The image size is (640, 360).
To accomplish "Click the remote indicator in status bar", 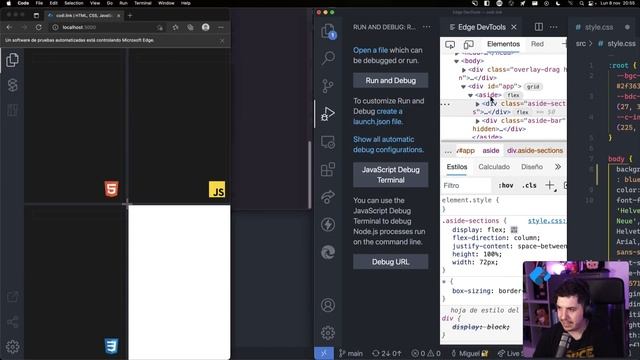I will pos(324,353).
